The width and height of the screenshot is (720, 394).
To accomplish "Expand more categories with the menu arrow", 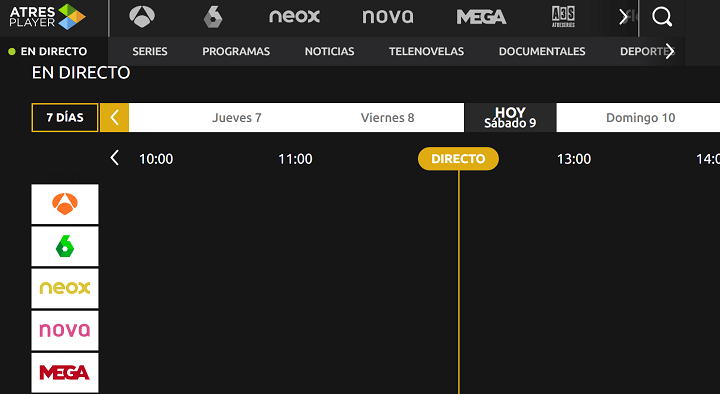I will 670,51.
